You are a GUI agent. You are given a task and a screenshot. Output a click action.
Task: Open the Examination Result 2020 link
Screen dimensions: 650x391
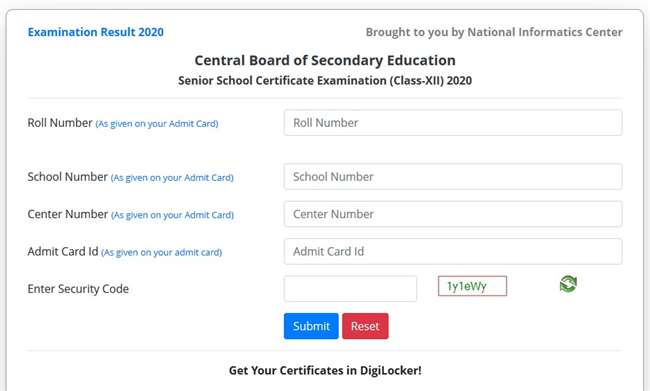tap(96, 32)
